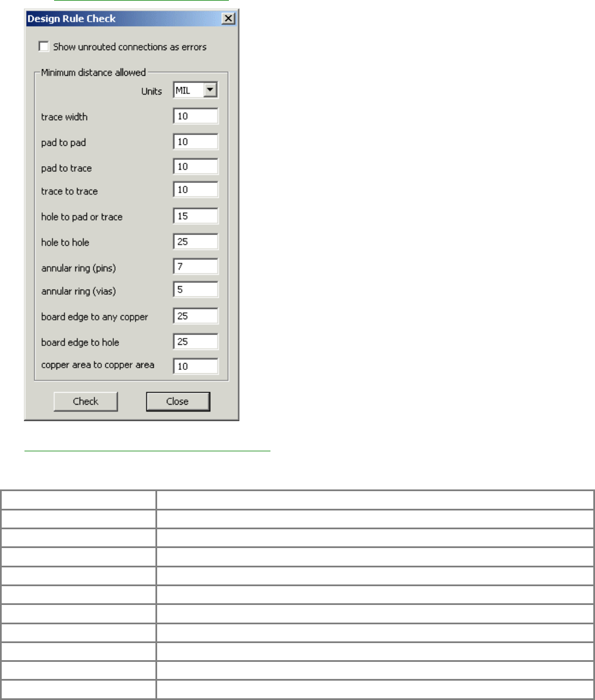Click the Close button in dialog
The height and width of the screenshot is (700, 595).
[x=178, y=401]
